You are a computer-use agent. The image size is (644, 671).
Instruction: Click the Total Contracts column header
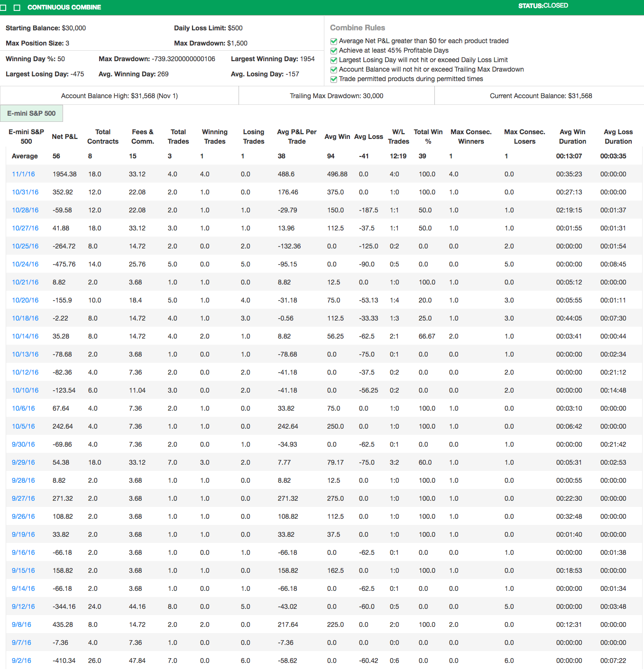[103, 137]
